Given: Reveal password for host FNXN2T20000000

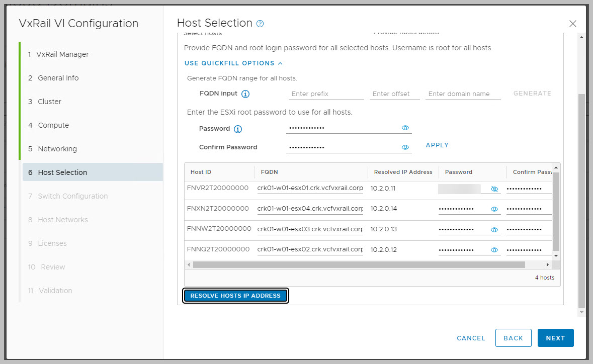Looking at the screenshot, I should coord(494,209).
